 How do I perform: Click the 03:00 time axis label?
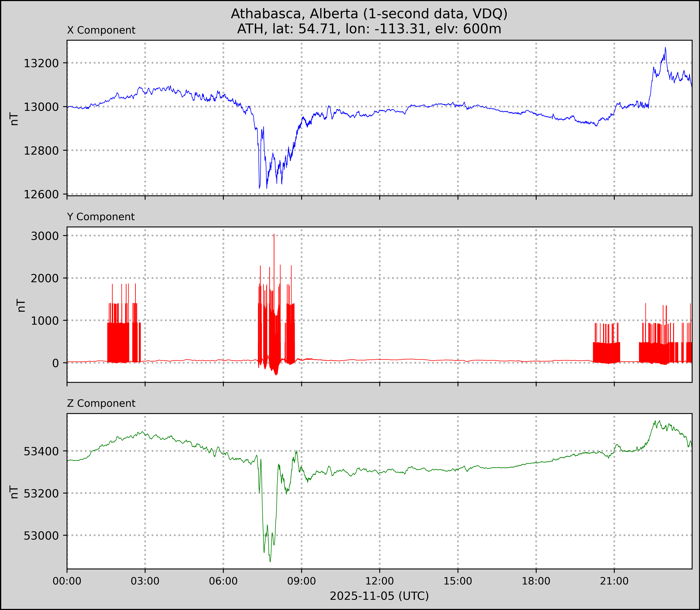pos(145,580)
